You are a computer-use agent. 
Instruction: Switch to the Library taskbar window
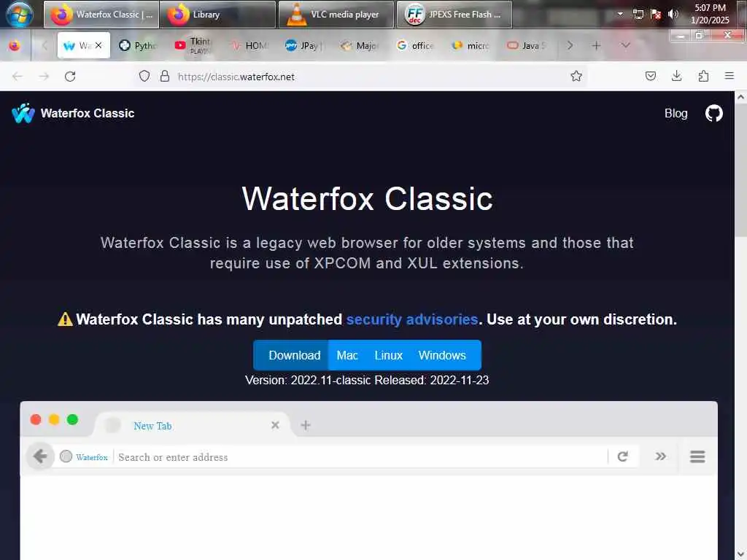coord(217,15)
